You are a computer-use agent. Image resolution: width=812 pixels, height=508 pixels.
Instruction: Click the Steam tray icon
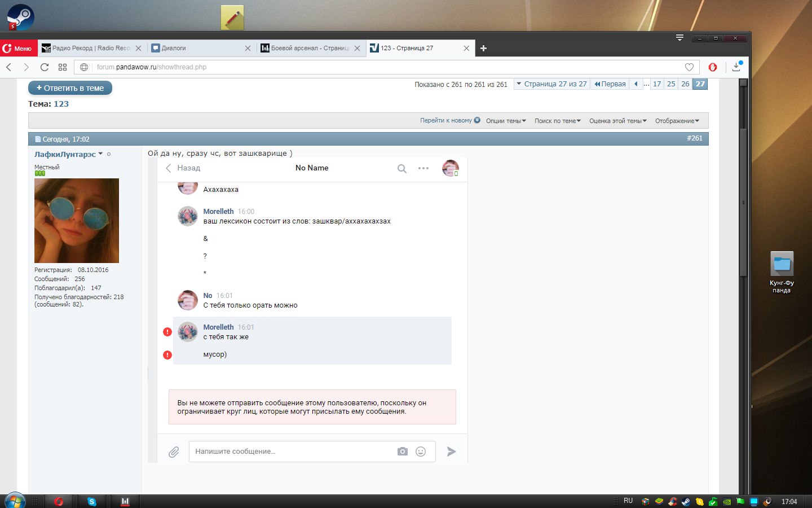tap(686, 501)
